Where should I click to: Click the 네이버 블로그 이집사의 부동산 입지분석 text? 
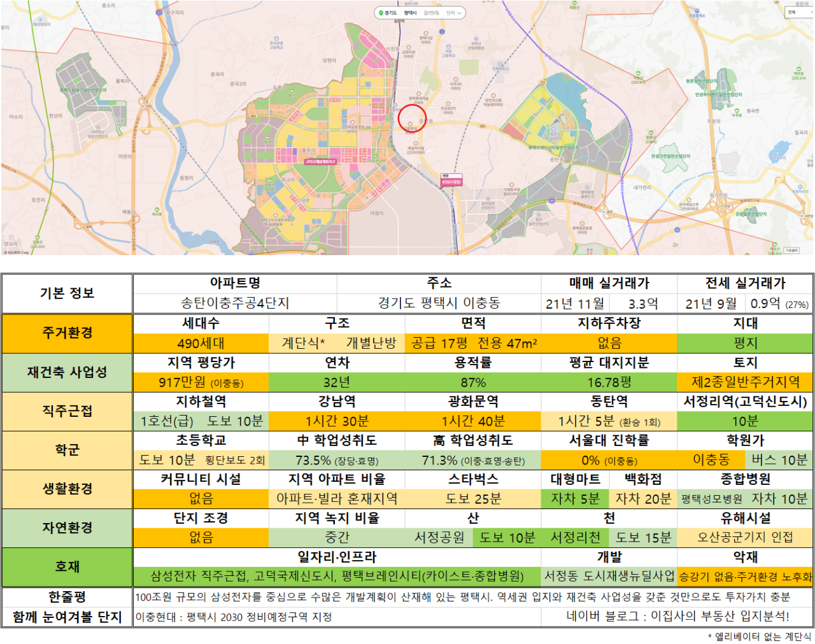(677, 616)
